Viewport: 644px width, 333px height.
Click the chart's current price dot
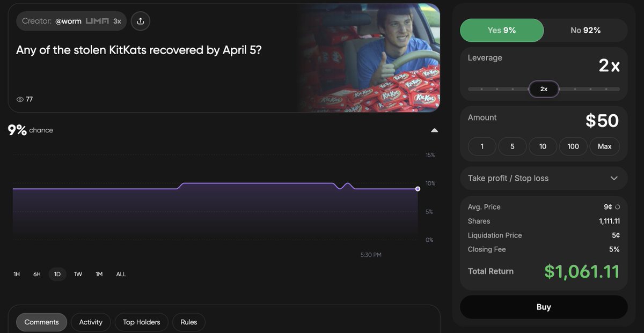[418, 189]
